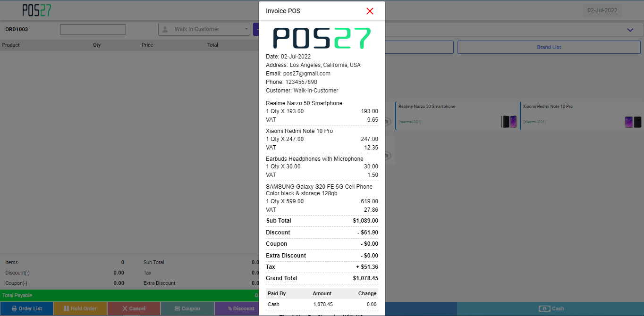Click the Hold Order button
Screen dimensions: 644x316
80,308
